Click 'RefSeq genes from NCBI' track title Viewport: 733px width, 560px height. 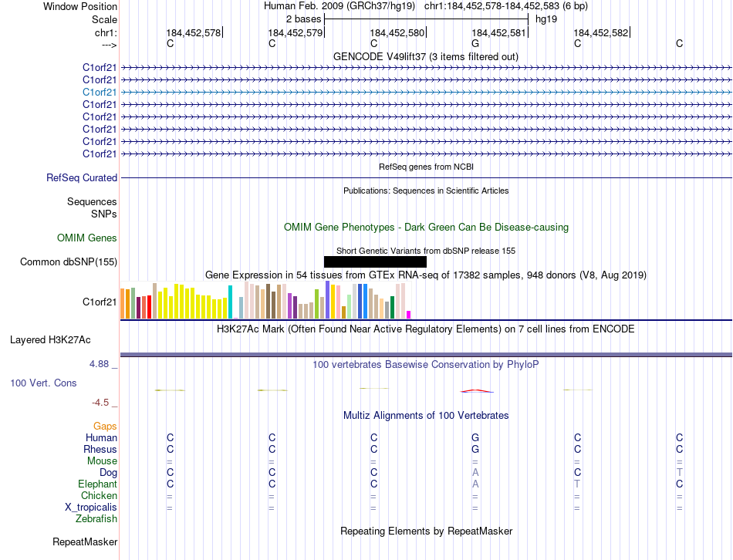[427, 167]
